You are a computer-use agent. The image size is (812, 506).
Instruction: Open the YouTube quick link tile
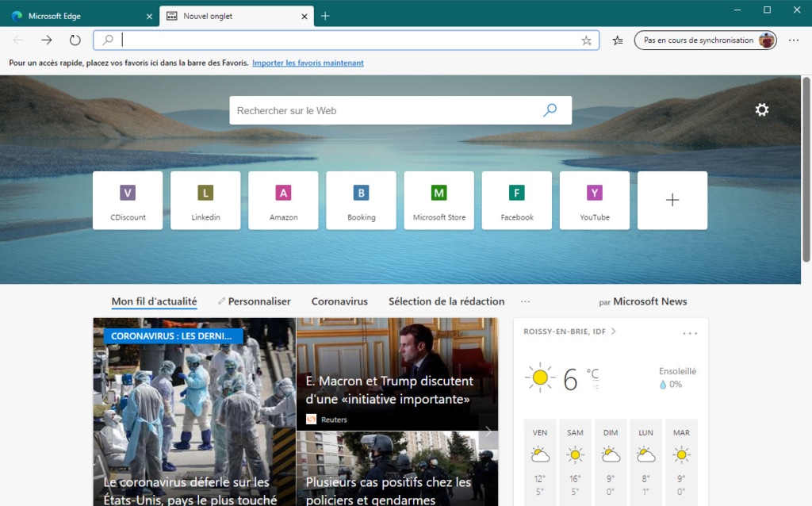[595, 201]
